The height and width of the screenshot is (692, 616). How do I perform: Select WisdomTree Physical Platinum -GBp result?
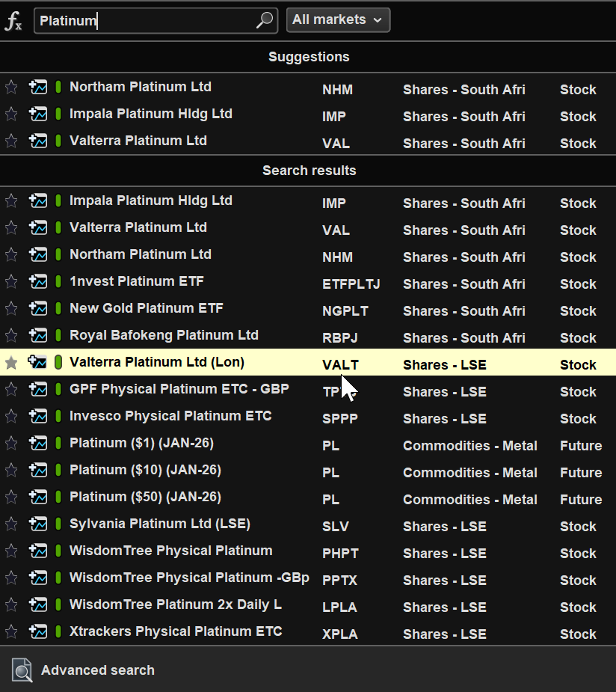point(308,578)
